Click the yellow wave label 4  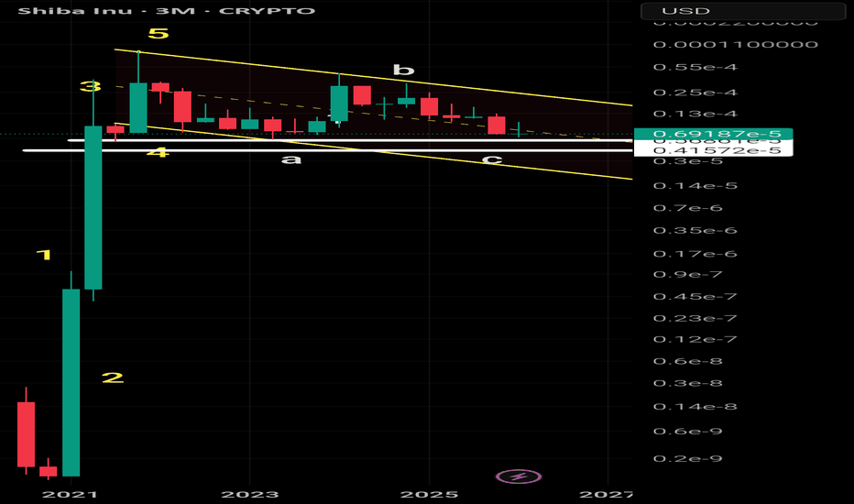click(158, 152)
